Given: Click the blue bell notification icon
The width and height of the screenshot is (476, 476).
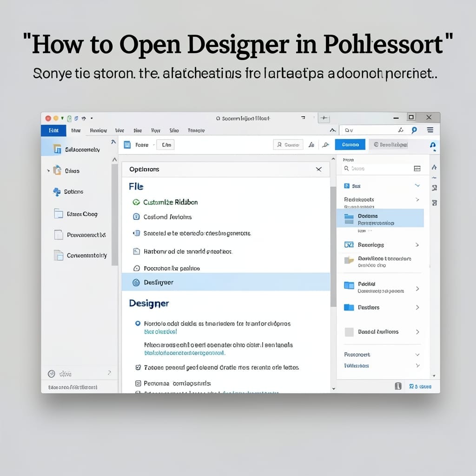Looking at the screenshot, I should click(433, 145).
